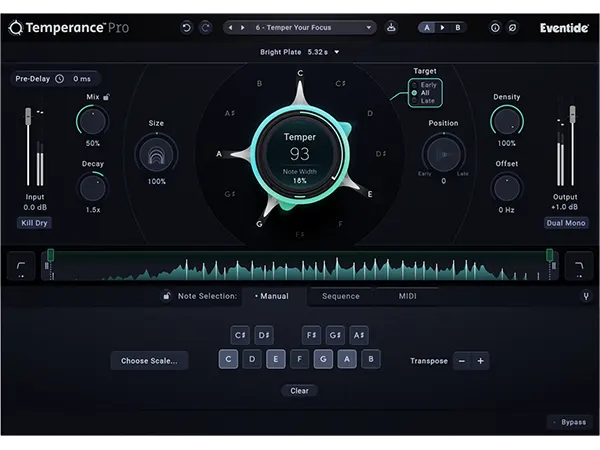Click the central Temper 93 dial

[300, 154]
